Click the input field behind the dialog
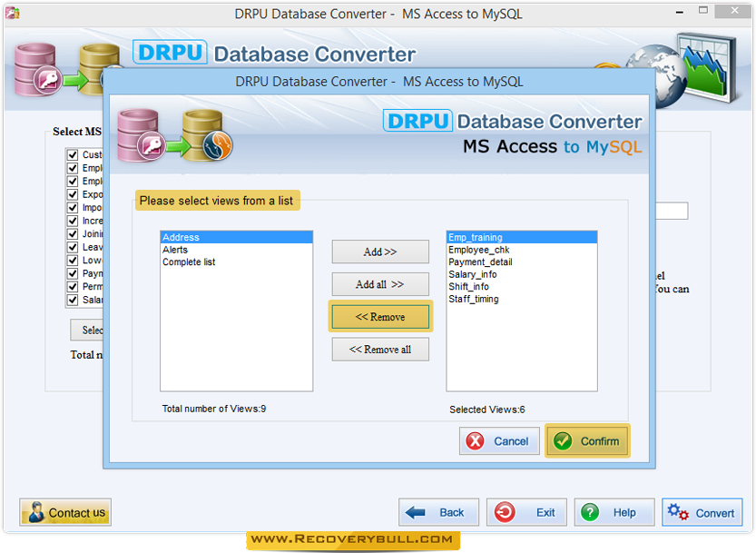 pos(672,211)
